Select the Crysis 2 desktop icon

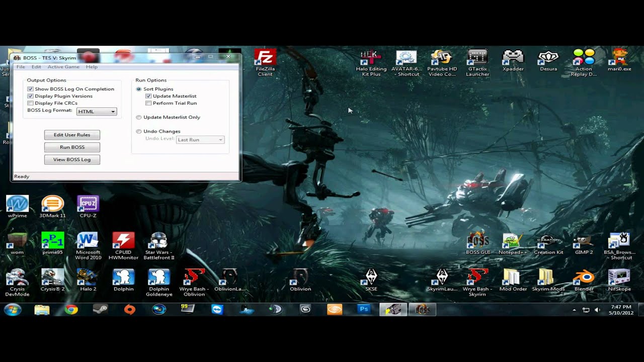[52, 280]
